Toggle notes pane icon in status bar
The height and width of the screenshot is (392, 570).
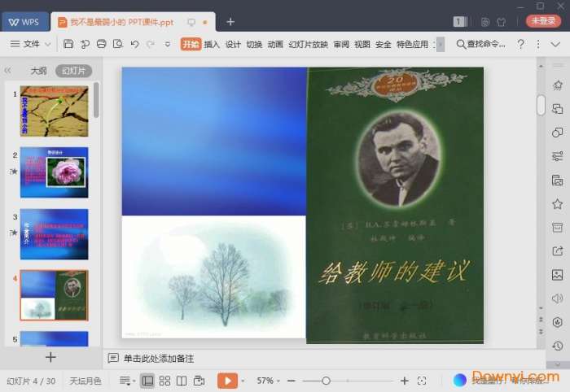pos(125,381)
